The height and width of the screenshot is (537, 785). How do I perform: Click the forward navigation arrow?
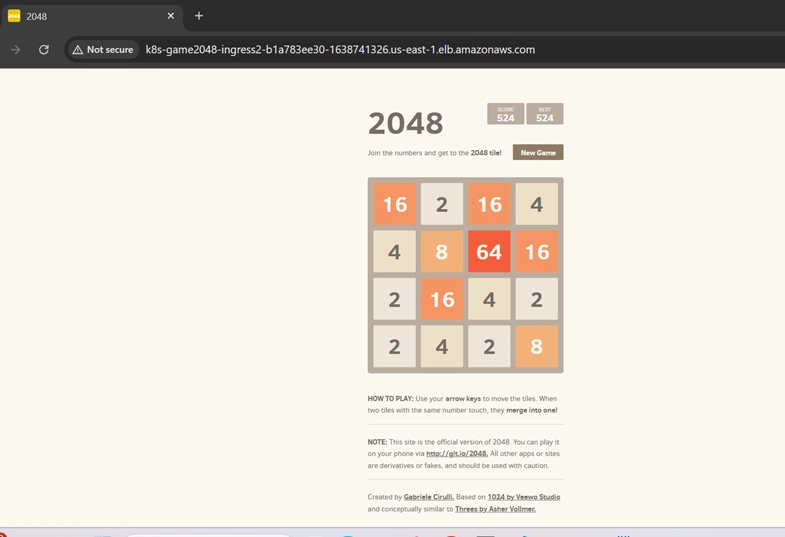(16, 50)
